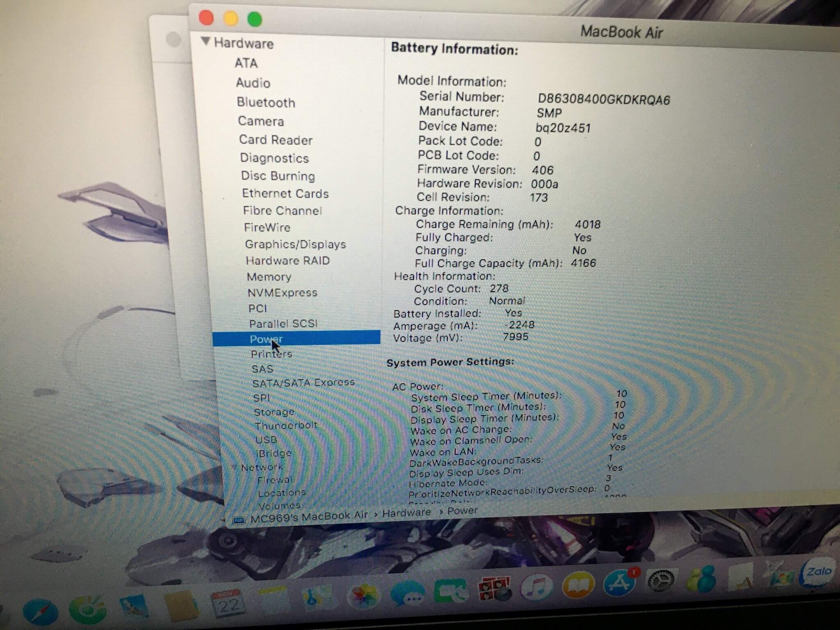Click the Cycle Count value 278
The width and height of the screenshot is (840, 630).
pyautogui.click(x=499, y=288)
